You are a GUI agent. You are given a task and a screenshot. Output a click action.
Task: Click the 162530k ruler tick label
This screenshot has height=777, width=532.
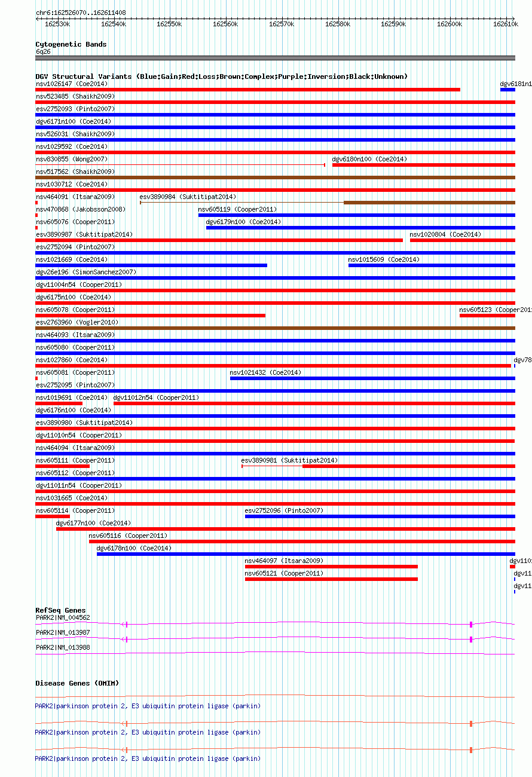point(57,24)
